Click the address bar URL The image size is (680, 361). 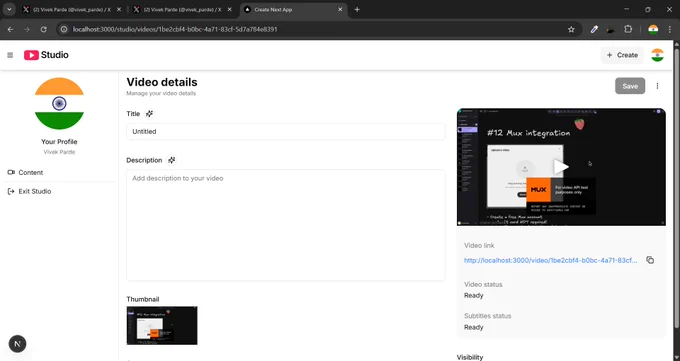pyautogui.click(x=175, y=29)
